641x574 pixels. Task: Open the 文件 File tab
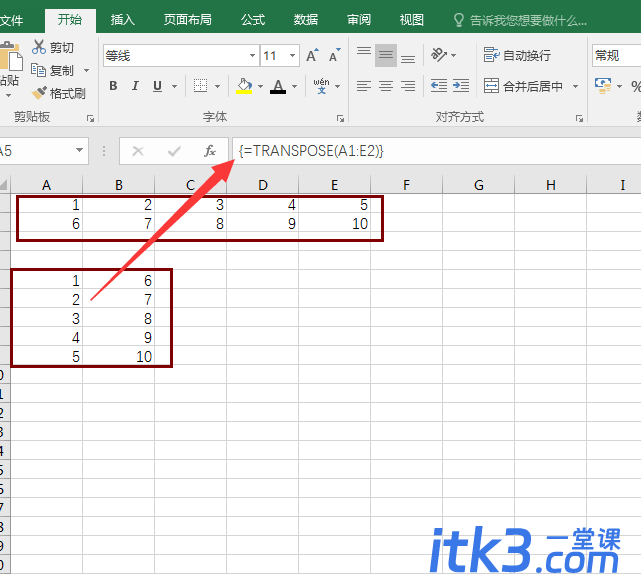coord(11,20)
